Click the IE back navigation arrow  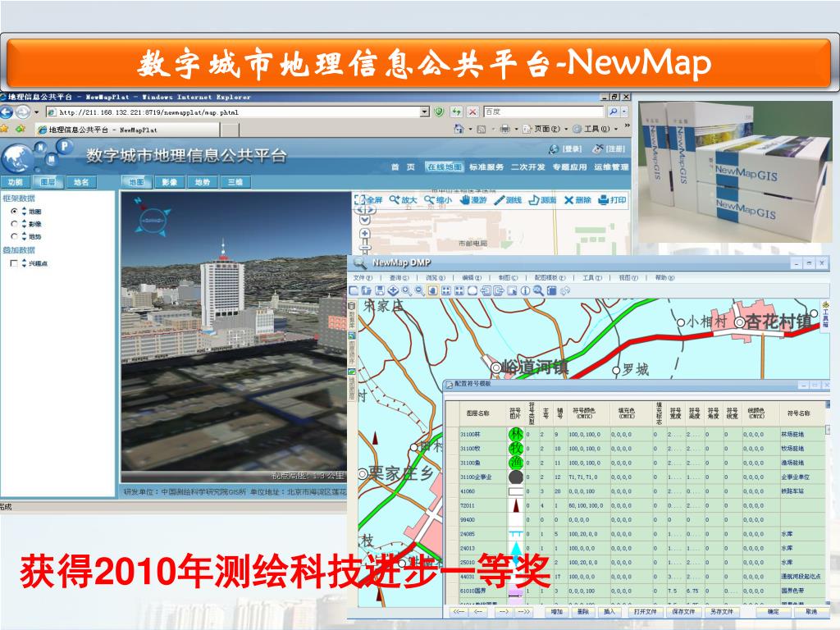(7, 112)
